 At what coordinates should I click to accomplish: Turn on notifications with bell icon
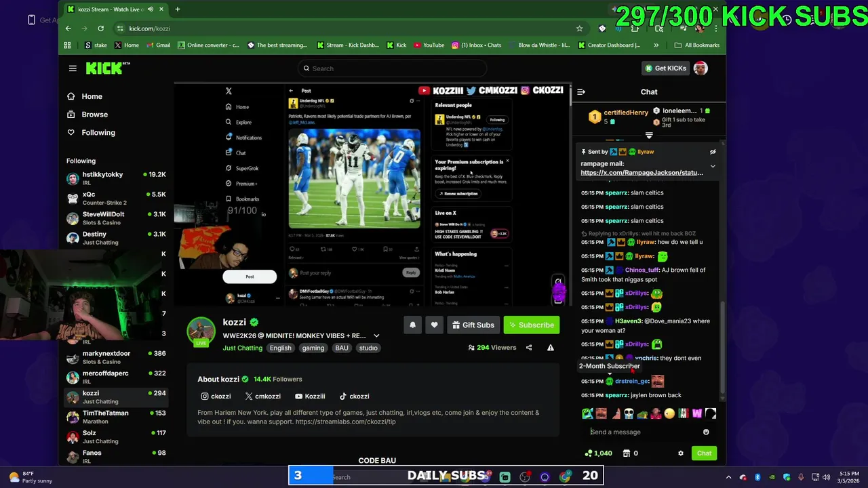coord(412,325)
